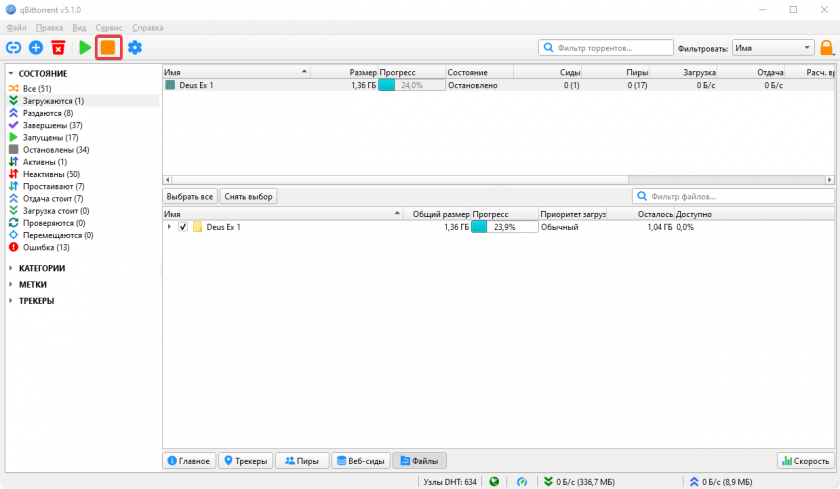Stop the torrent with the orange square icon

pyautogui.click(x=108, y=47)
